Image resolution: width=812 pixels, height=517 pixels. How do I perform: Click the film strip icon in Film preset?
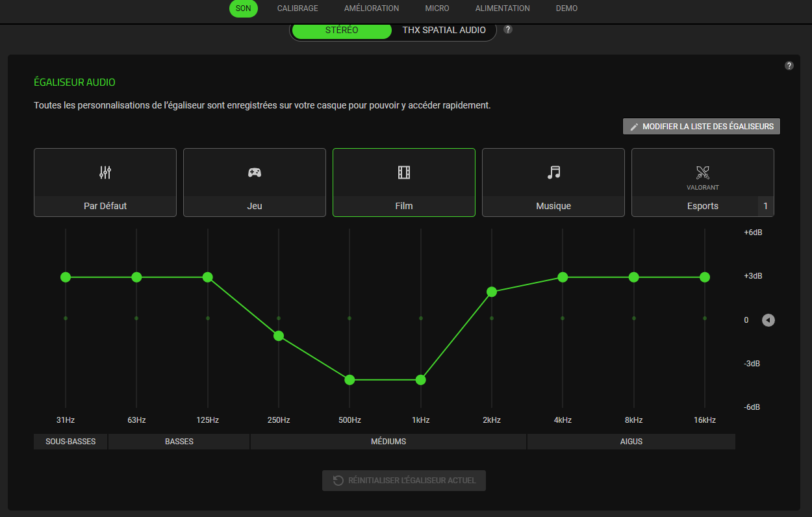pyautogui.click(x=404, y=172)
